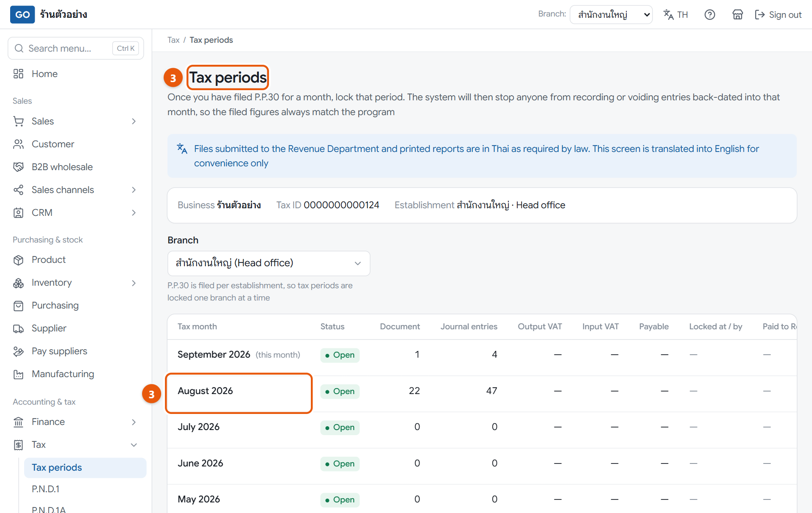
Task: Click the Open status badge for June 2026
Action: pyautogui.click(x=340, y=464)
